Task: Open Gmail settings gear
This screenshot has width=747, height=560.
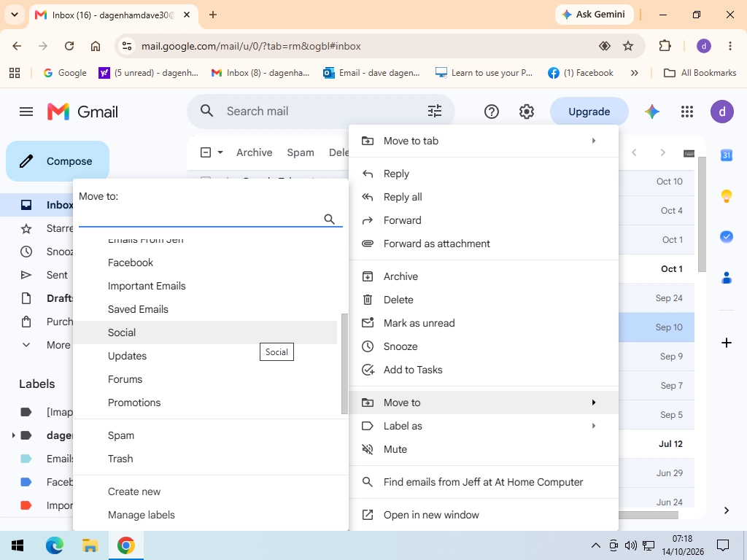Action: (527, 112)
